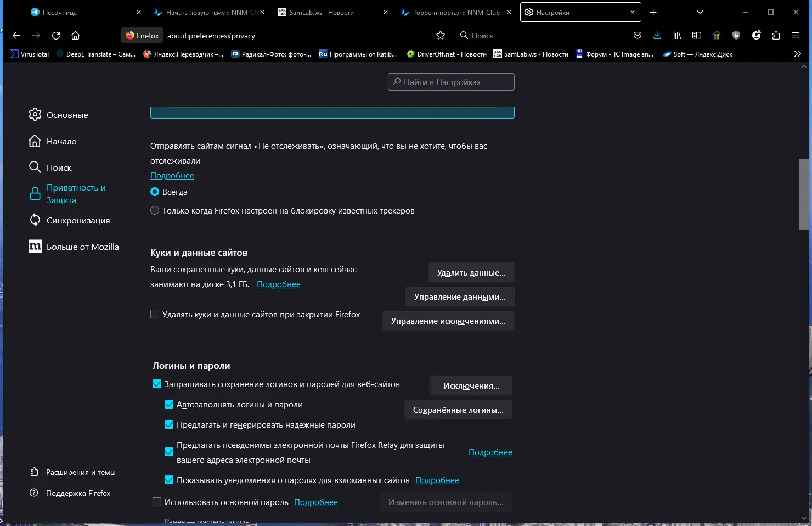Open logins Исключения dialog
The height and width of the screenshot is (526, 812).
pyautogui.click(x=471, y=386)
